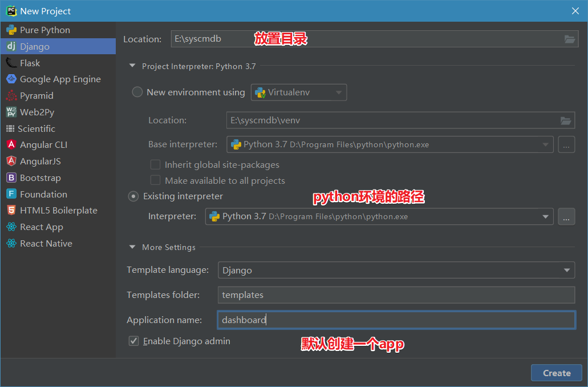Browse for project location folder icon

click(x=570, y=39)
